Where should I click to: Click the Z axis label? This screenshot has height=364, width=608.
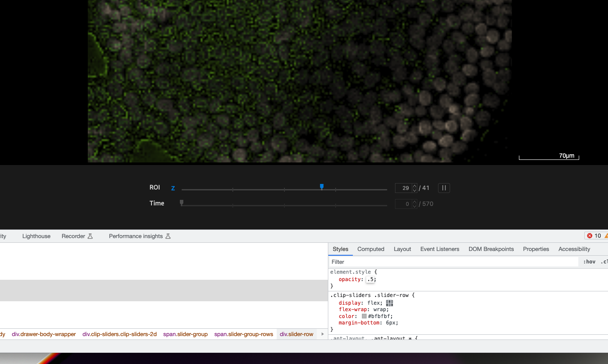click(173, 188)
